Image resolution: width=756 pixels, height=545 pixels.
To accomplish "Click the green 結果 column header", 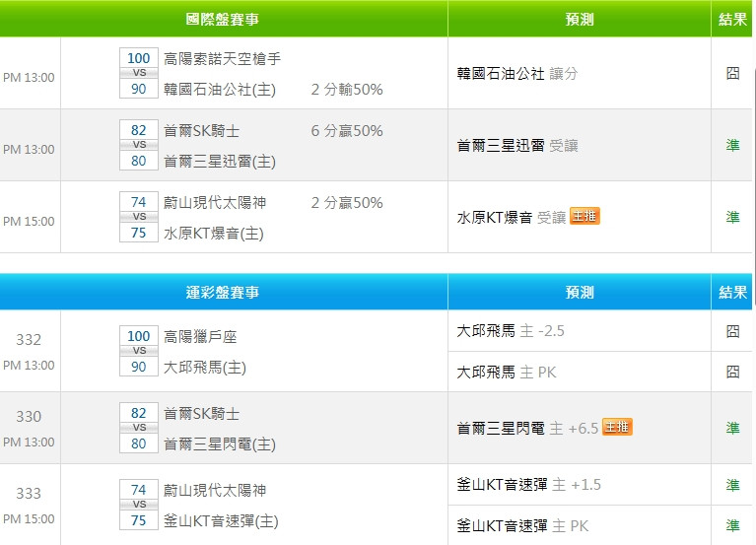I will 732,20.
